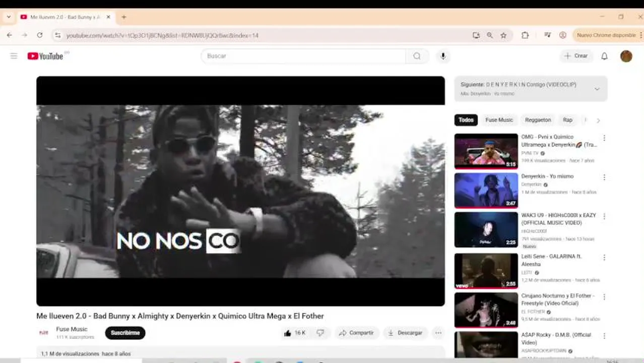The width and height of the screenshot is (644, 363).
Task: Open title 'ASAP Rocky - D.M.B.'
Action: coord(556,338)
